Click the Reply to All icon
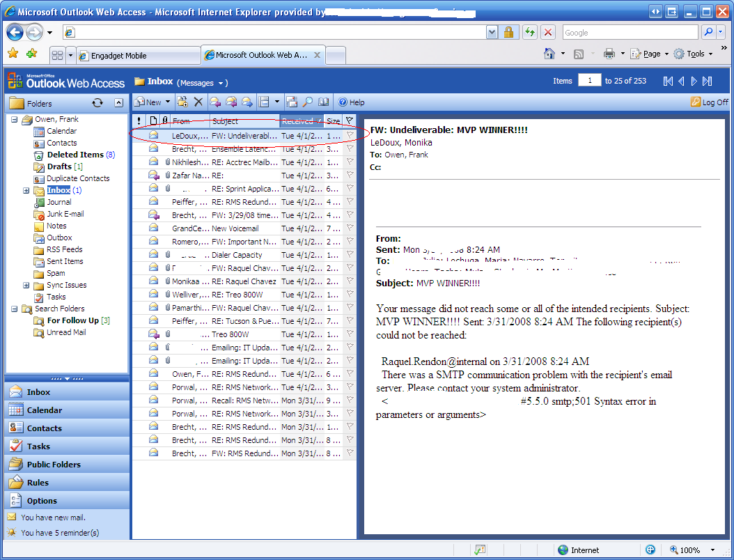734x560 pixels. click(231, 102)
